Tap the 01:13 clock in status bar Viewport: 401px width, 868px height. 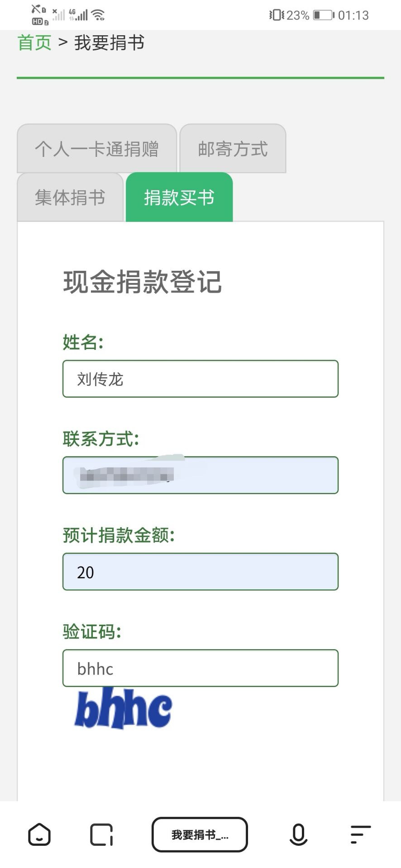(x=353, y=15)
